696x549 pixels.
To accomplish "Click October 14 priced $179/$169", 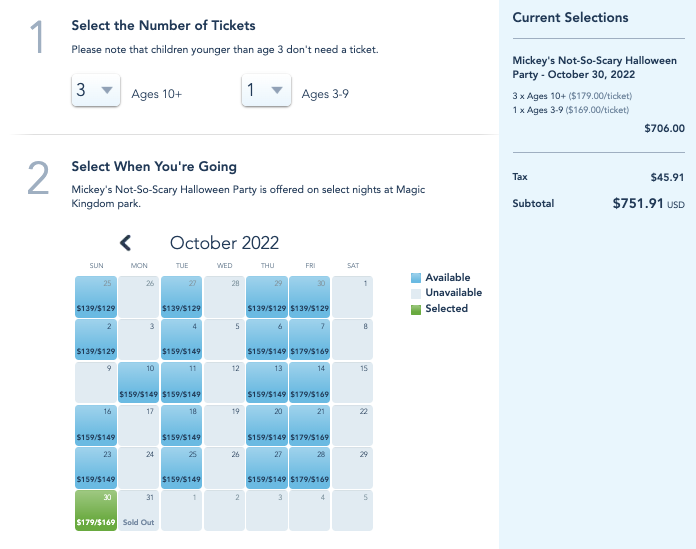I will pos(309,382).
